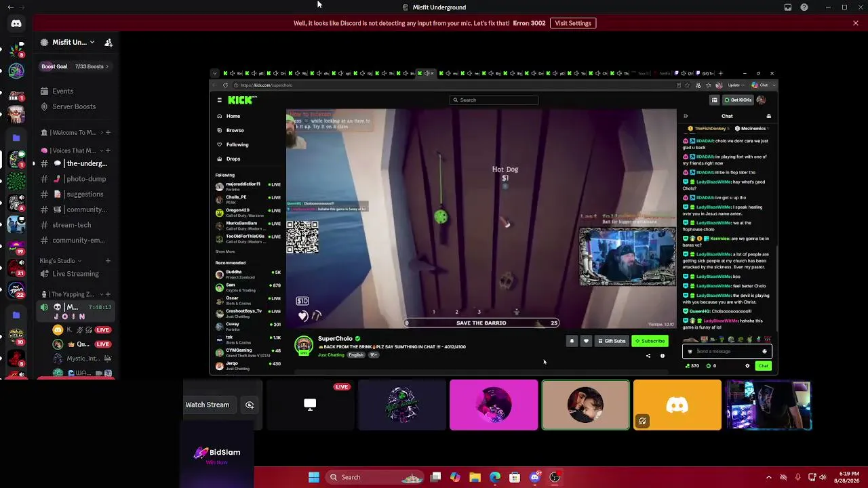868x488 pixels.
Task: Open Discord inbox icon in title bar
Action: (788, 7)
